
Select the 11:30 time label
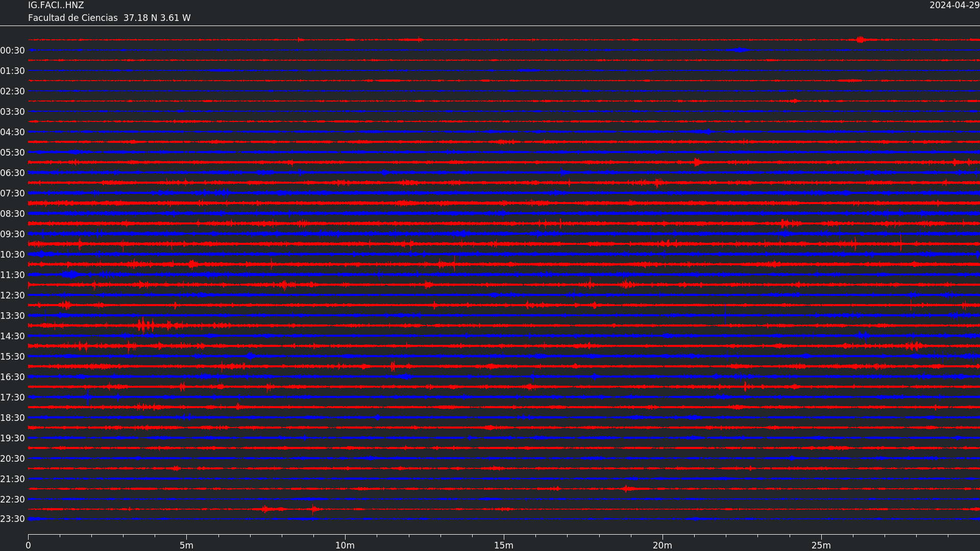click(13, 275)
